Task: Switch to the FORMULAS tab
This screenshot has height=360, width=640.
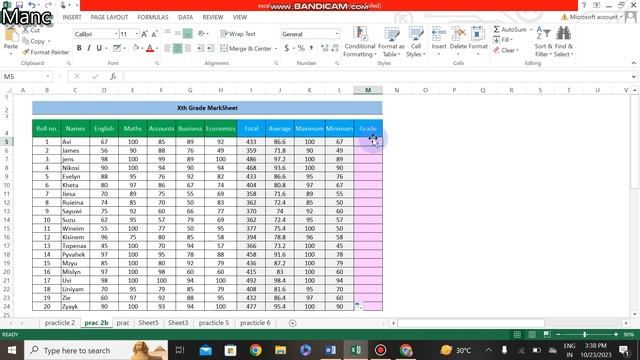Action: pos(153,17)
